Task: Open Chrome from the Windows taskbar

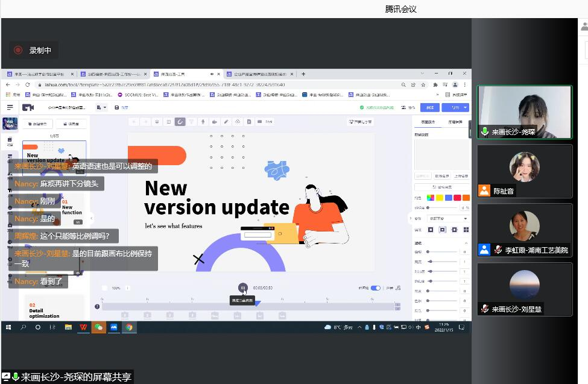Action: (x=128, y=327)
